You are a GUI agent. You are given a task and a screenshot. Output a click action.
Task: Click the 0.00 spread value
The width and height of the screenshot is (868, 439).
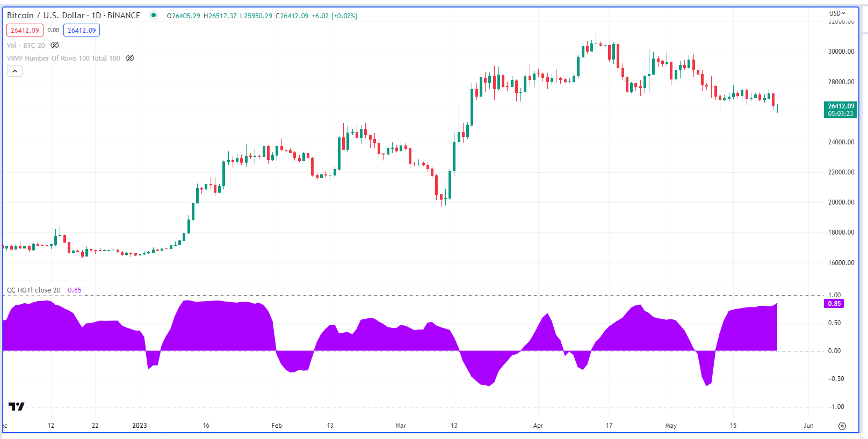pyautogui.click(x=53, y=31)
